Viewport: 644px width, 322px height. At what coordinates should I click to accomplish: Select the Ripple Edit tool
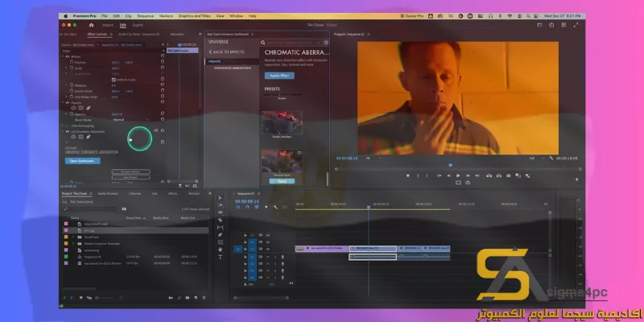pyautogui.click(x=220, y=213)
